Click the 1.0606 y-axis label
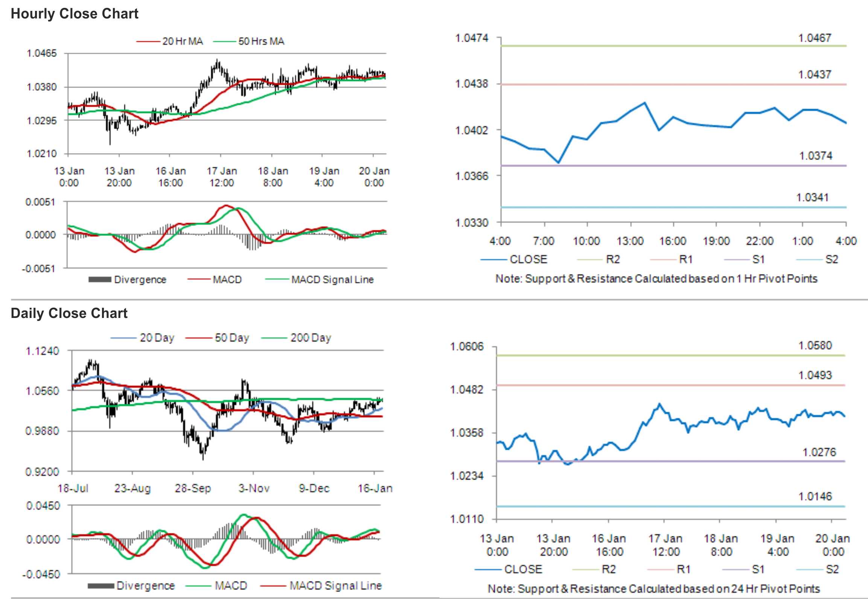 coord(467,346)
